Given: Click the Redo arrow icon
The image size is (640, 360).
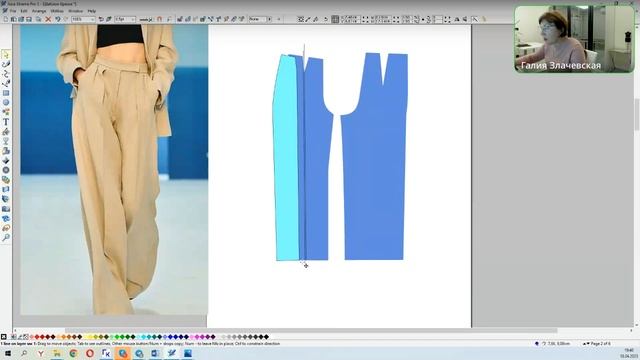Looking at the screenshot, I should click(x=65, y=19).
